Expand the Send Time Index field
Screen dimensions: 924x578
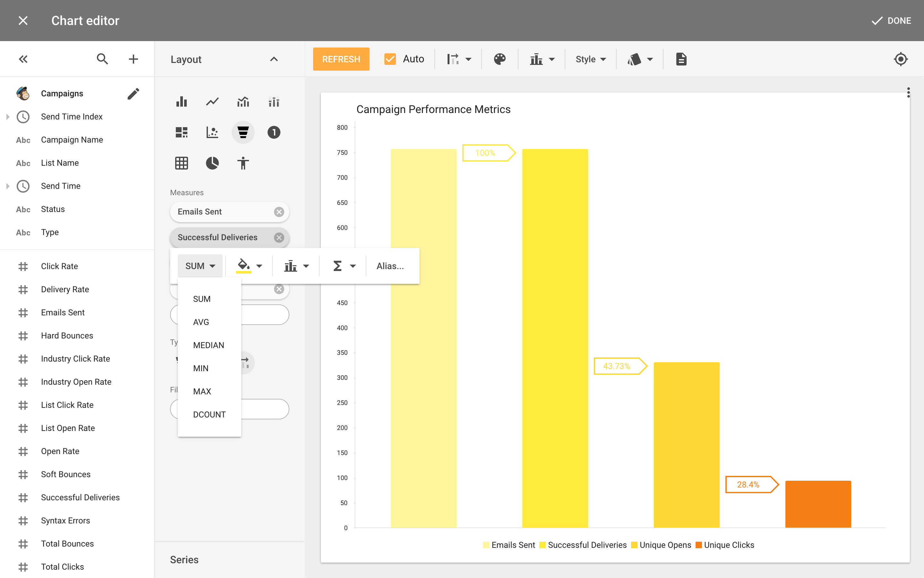(x=8, y=117)
